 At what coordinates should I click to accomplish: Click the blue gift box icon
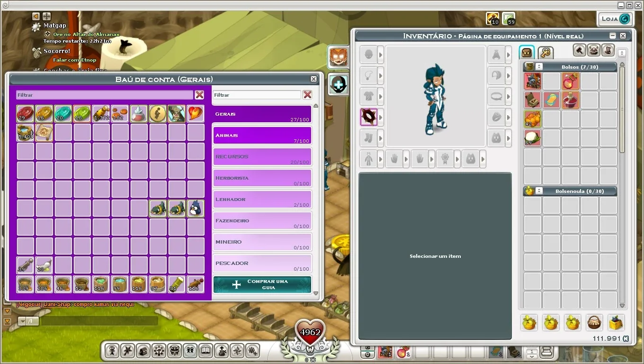tap(616, 322)
